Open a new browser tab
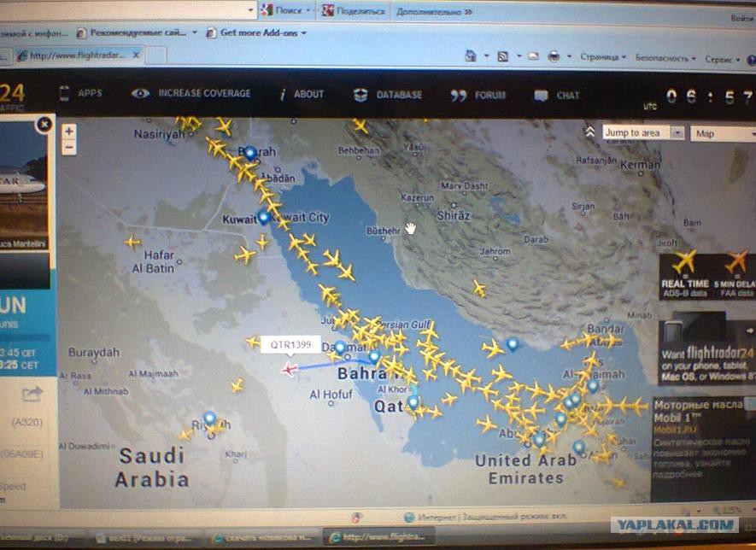Screen dimensions: 756x550 point(155,56)
